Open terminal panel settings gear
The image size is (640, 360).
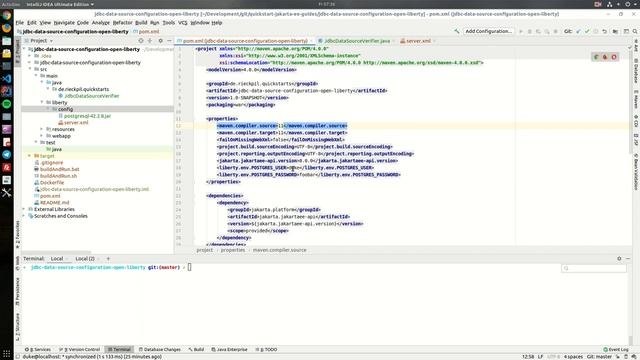click(619, 258)
